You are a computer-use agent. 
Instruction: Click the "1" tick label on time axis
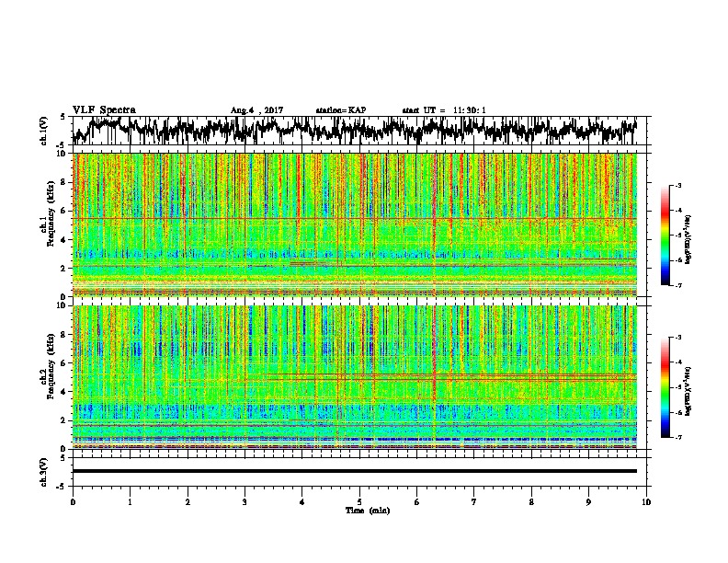coord(130,502)
